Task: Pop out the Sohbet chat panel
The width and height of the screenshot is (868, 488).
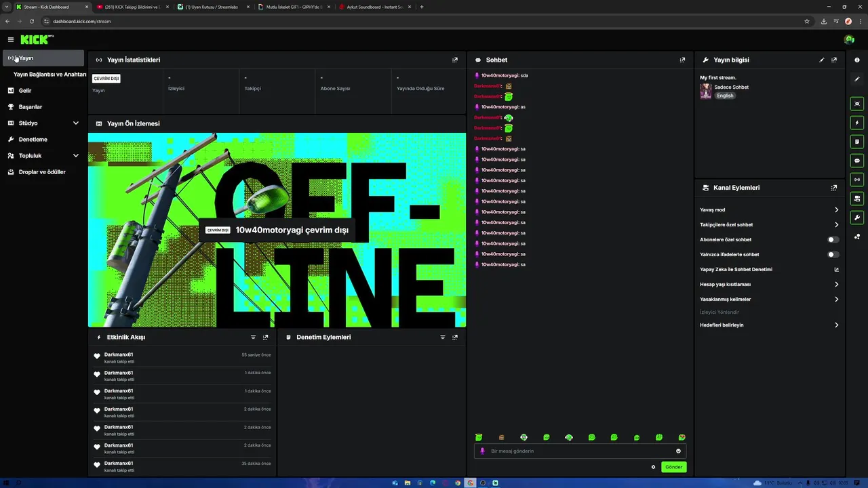Action: [682, 60]
